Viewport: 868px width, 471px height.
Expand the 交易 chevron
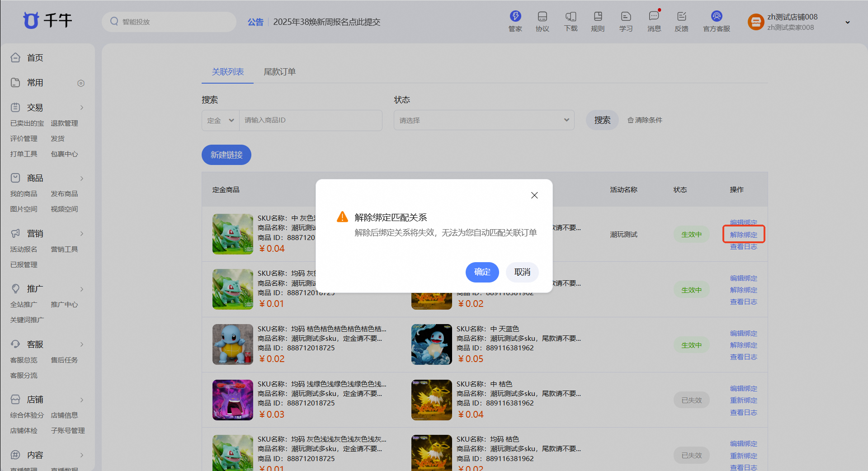[82, 108]
